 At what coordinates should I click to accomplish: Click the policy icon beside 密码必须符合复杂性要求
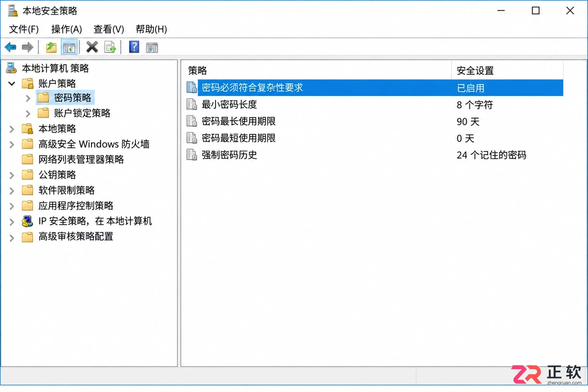(192, 87)
